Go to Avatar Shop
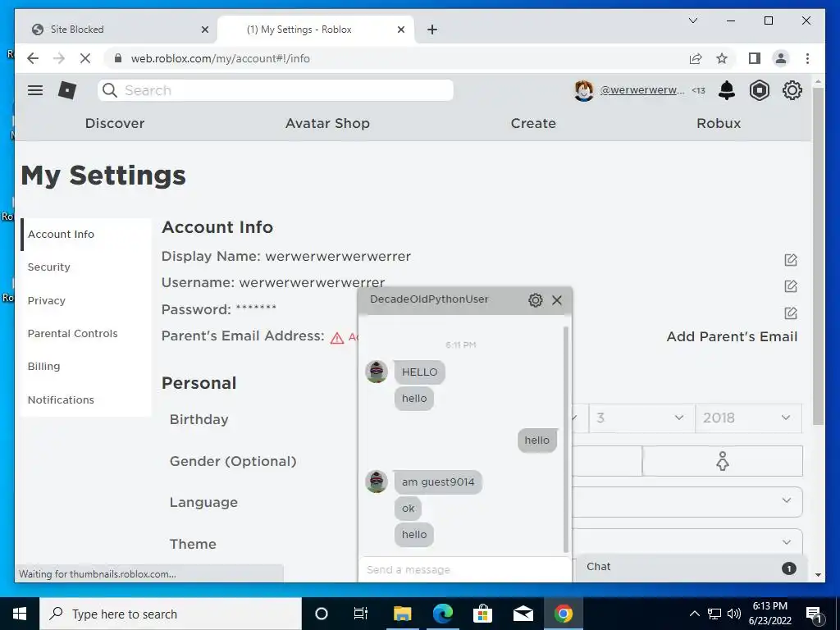 click(x=327, y=123)
